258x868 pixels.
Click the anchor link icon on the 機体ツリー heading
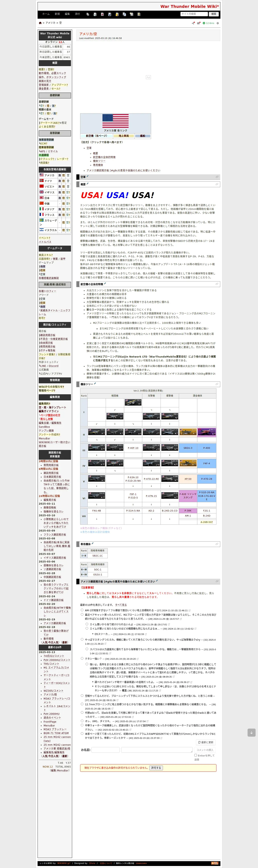click(217, 384)
